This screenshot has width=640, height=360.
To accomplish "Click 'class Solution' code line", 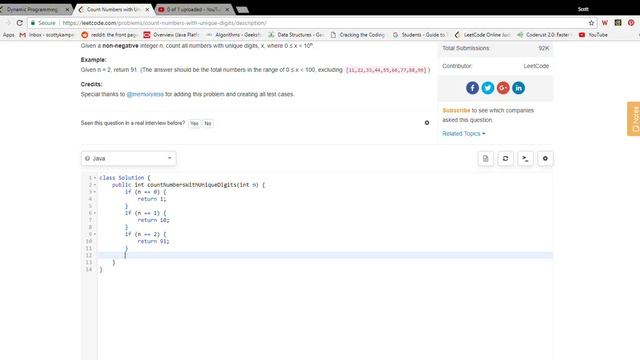I will click(125, 178).
